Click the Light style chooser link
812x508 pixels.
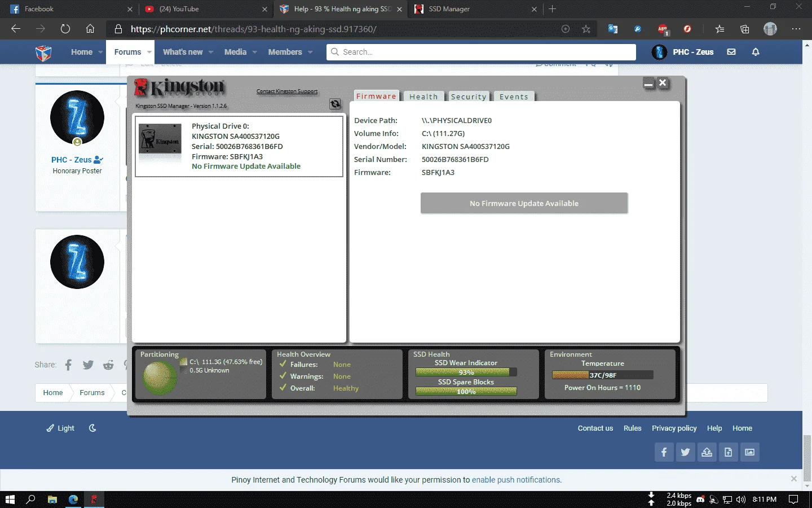pyautogui.click(x=60, y=428)
